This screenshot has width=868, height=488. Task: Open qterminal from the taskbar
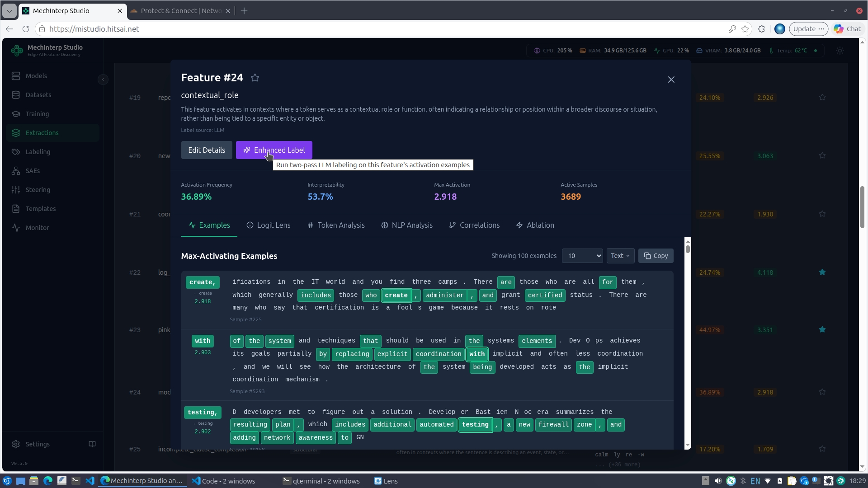[x=321, y=481]
